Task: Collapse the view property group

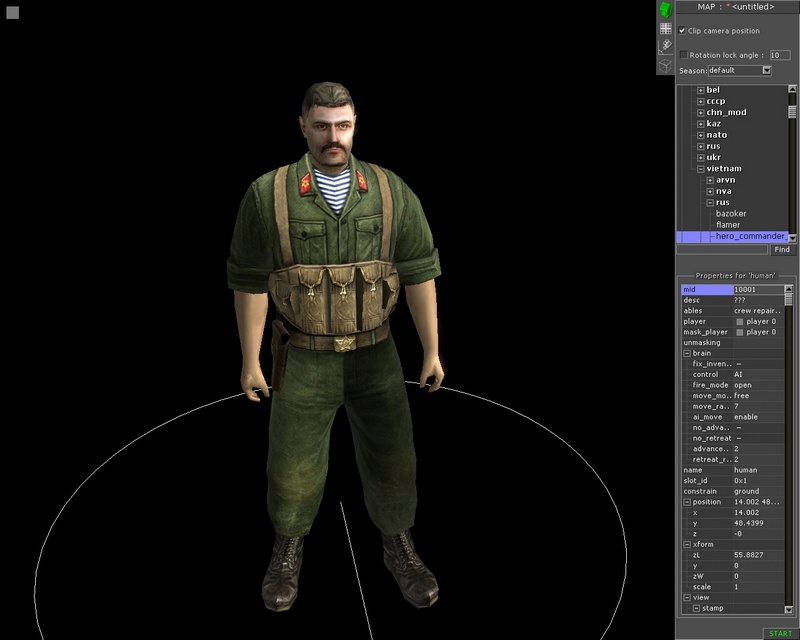Action: tap(687, 598)
